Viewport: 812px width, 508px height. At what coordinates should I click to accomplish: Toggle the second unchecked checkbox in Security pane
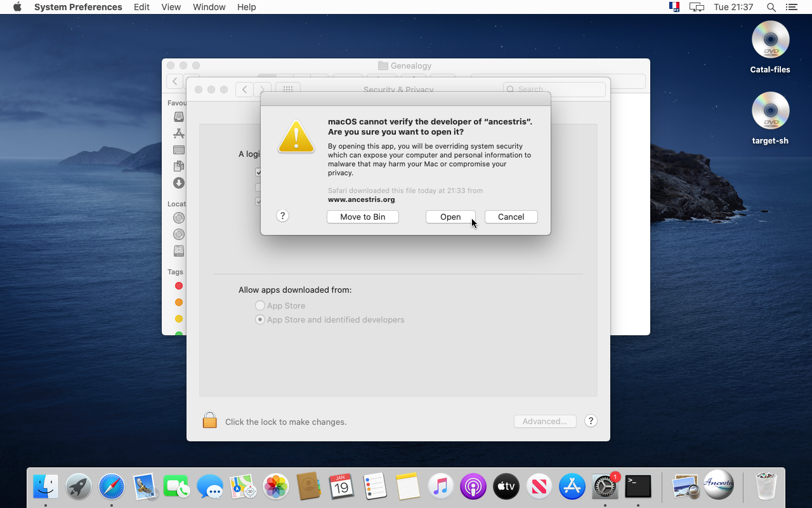(x=258, y=187)
